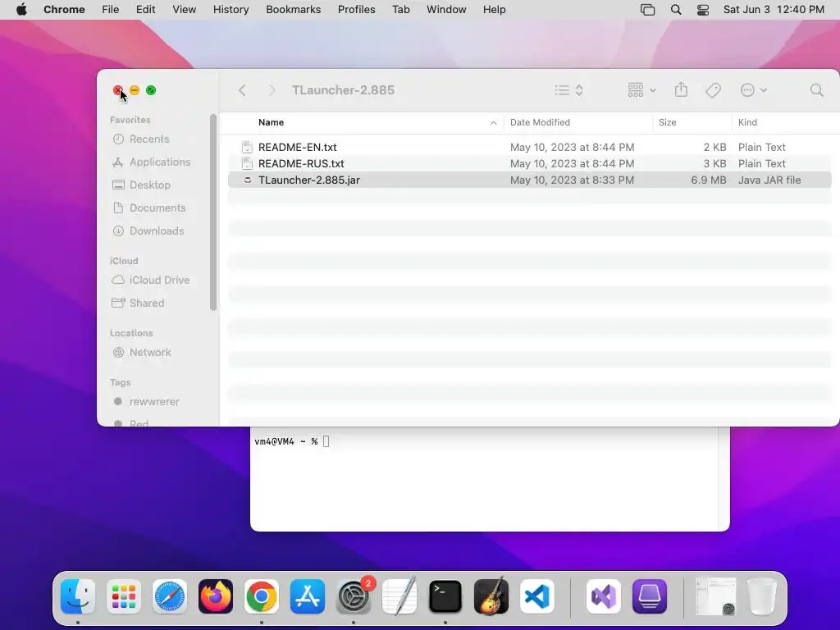Open System Preferences from the Dock

pos(354,596)
